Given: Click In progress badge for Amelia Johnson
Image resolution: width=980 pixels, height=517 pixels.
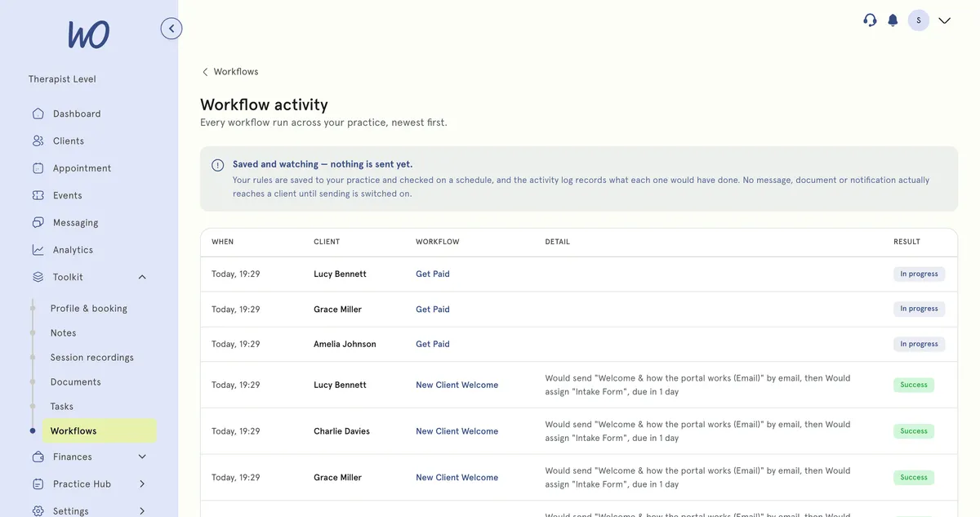Looking at the screenshot, I should point(919,345).
